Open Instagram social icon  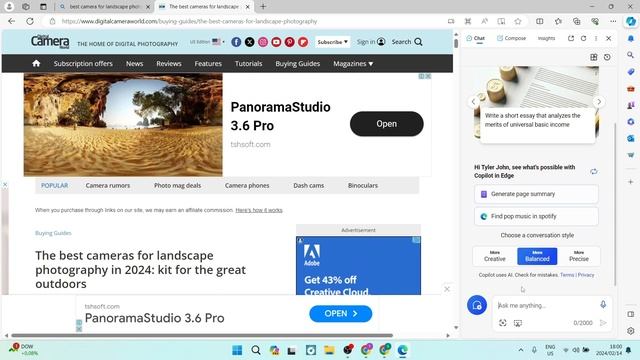tap(263, 42)
